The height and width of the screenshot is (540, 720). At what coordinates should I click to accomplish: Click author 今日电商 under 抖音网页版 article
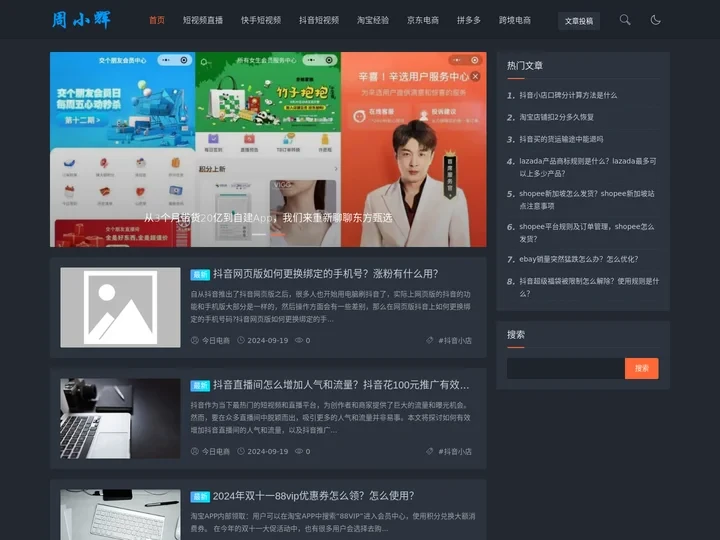coord(216,340)
